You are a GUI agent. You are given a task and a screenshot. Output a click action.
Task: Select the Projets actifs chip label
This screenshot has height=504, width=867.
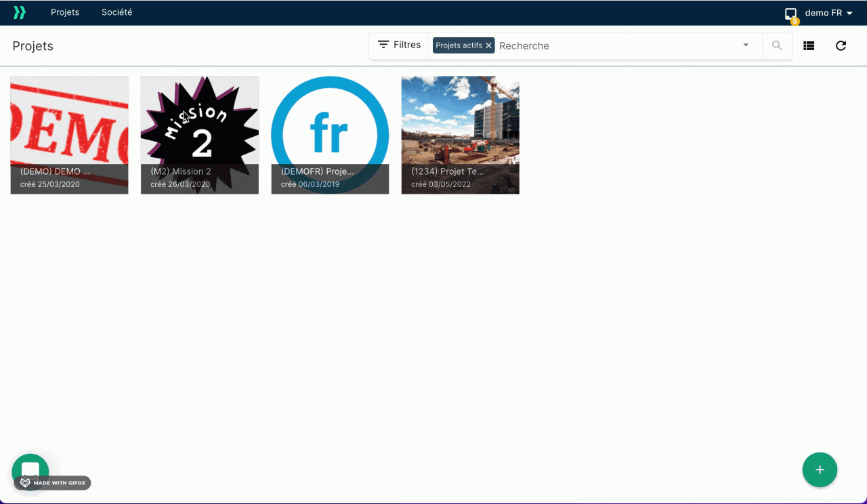[459, 45]
